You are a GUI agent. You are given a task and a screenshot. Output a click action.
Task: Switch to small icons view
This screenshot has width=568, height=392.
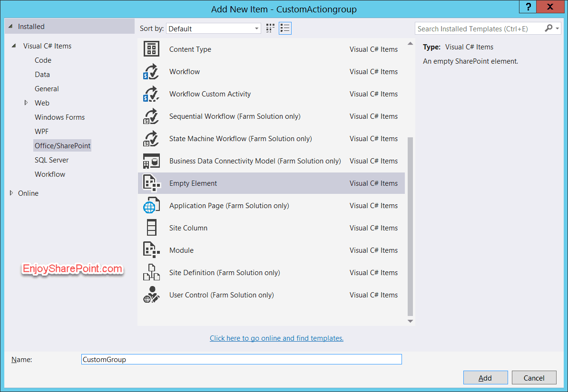coord(270,28)
